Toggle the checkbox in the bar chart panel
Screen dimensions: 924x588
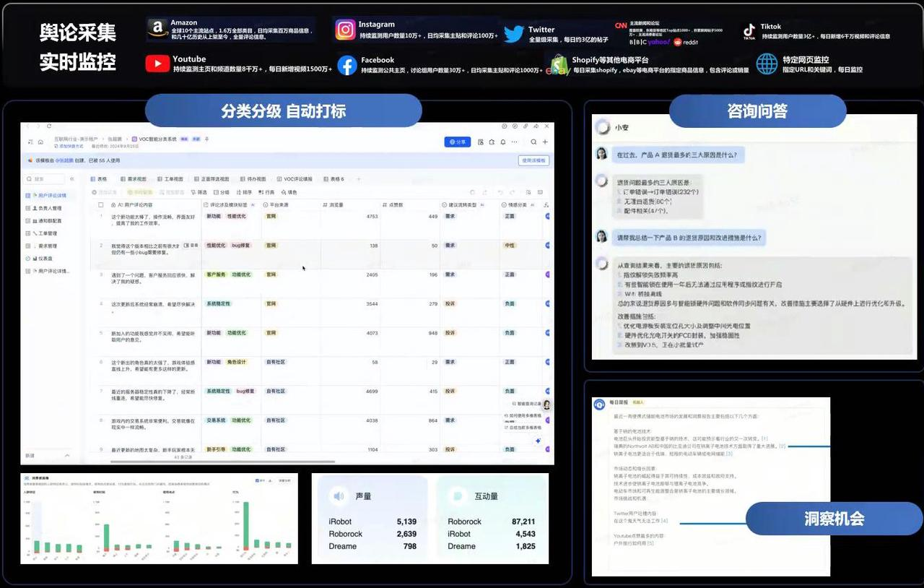tap(258, 480)
